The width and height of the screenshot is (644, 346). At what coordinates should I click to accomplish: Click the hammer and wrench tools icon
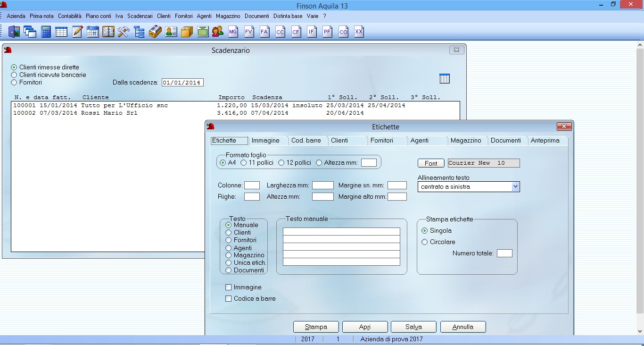pyautogui.click(x=124, y=32)
